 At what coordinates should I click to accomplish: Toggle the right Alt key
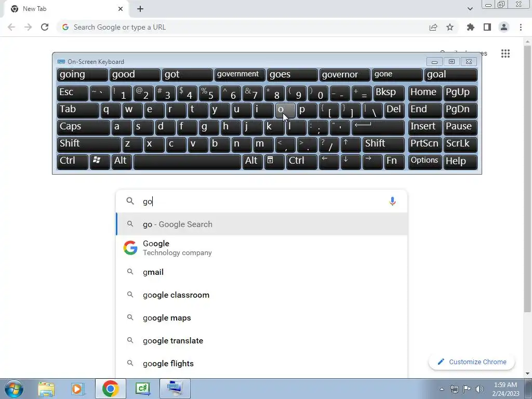(252, 162)
